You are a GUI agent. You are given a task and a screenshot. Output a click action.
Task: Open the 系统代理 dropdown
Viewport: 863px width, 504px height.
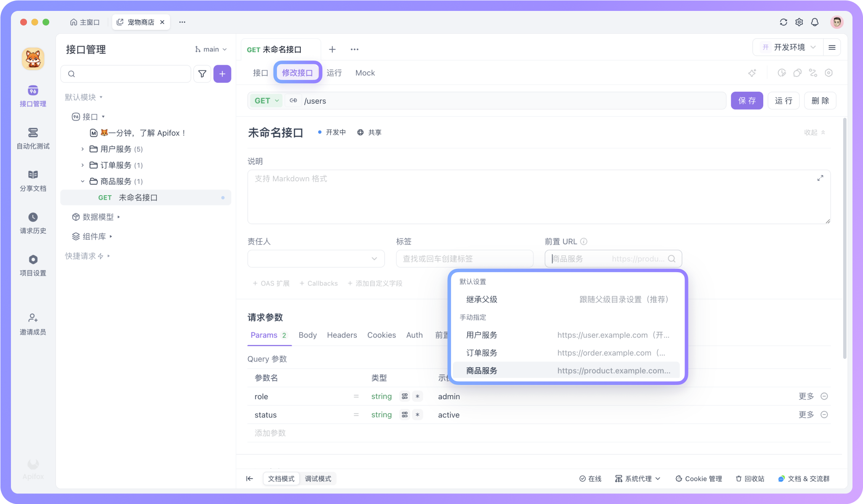(x=637, y=479)
